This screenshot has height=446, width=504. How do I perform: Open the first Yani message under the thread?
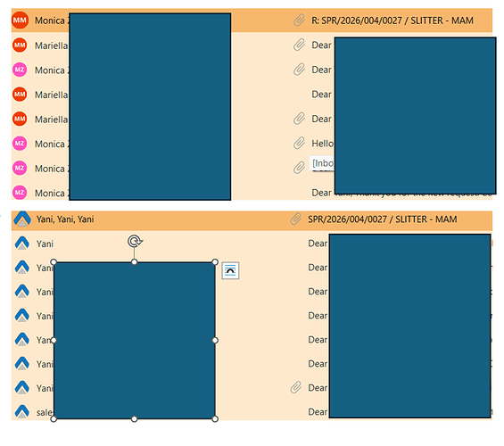click(252, 244)
